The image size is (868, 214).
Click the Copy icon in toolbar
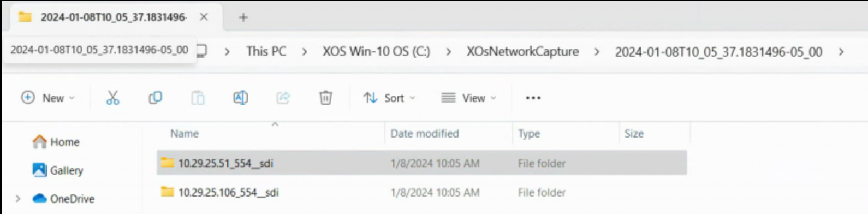155,98
